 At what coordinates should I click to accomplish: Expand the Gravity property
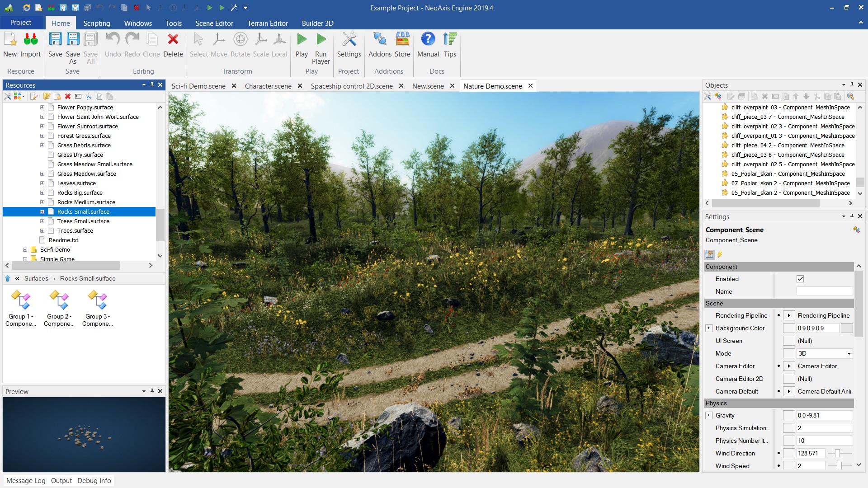point(709,415)
